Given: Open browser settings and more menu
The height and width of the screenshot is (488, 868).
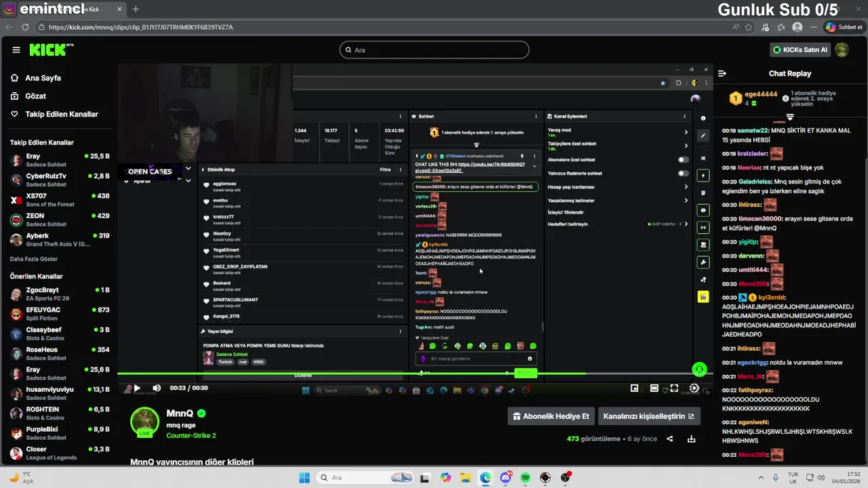Looking at the screenshot, I should 813,27.
